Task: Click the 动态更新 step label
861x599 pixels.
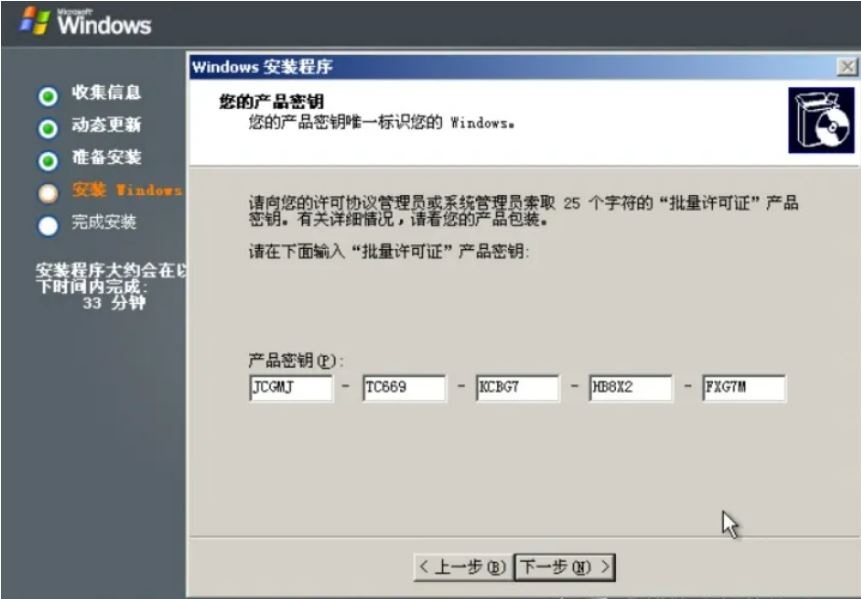Action: (106, 125)
